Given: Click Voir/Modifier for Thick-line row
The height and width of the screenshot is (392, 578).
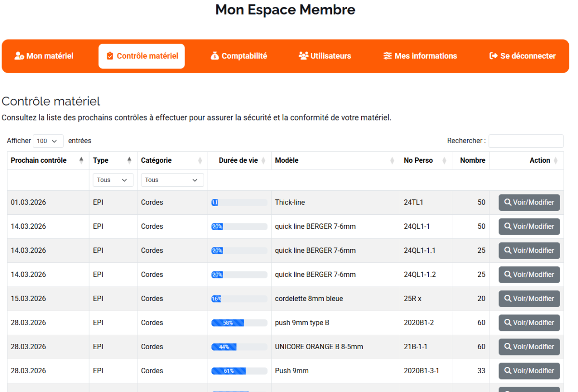Looking at the screenshot, I should (529, 202).
